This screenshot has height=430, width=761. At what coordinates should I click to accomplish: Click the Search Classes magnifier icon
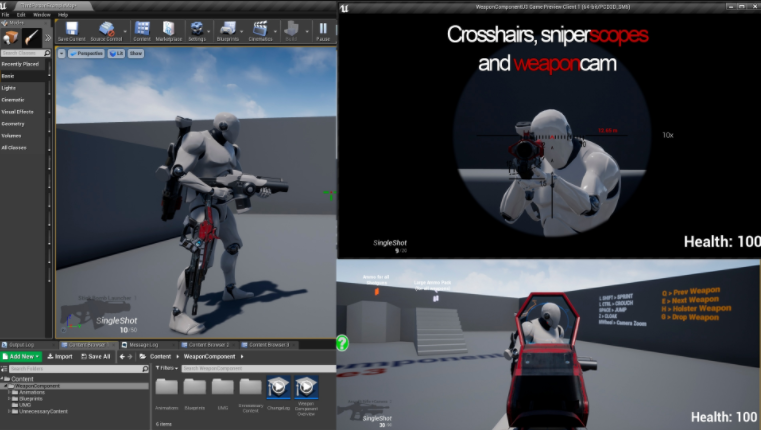point(47,53)
